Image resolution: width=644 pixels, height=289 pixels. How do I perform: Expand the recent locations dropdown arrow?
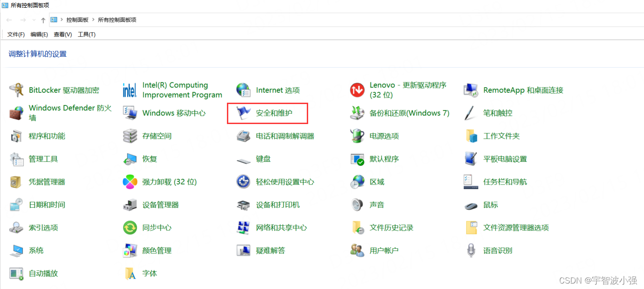pos(34,20)
